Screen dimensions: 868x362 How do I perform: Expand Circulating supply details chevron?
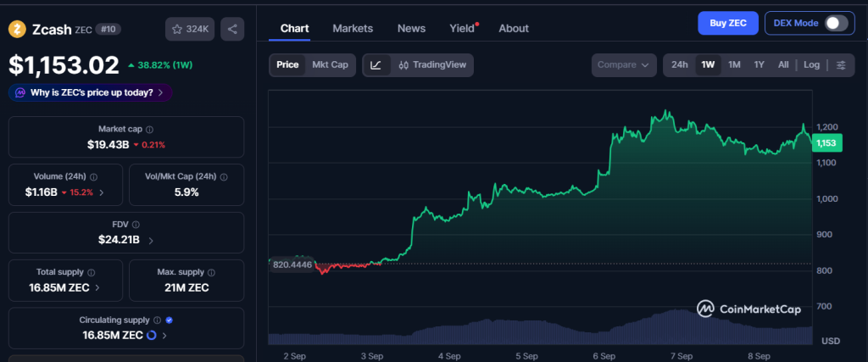(165, 336)
